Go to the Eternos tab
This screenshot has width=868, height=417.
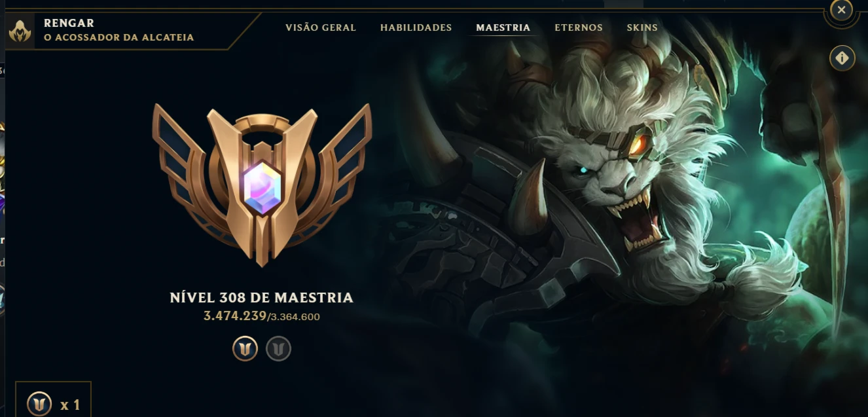point(579,27)
